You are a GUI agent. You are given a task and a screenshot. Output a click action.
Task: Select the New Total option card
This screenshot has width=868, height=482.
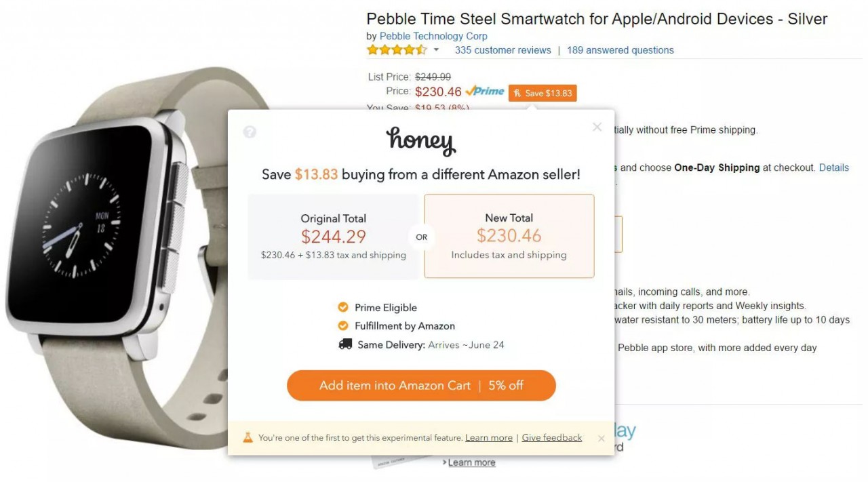(x=509, y=236)
